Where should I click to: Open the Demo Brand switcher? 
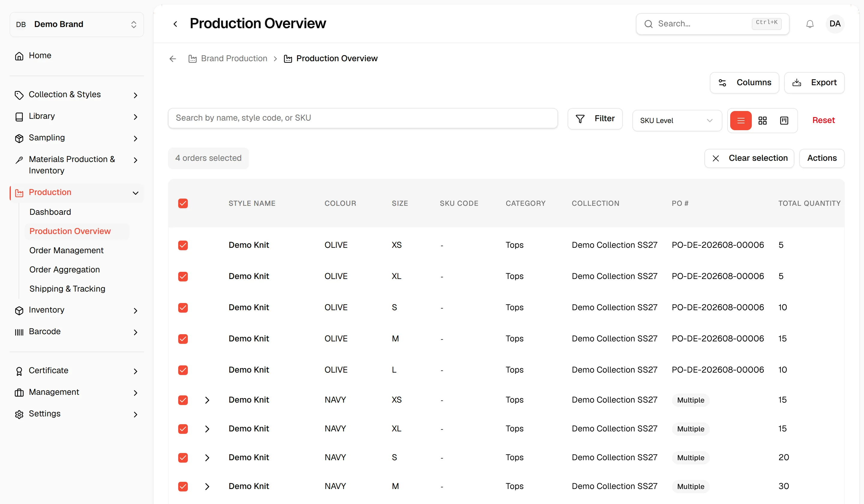click(77, 24)
